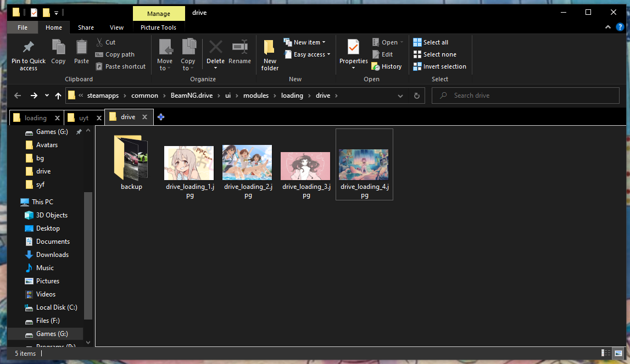This screenshot has width=630, height=364.
Task: Collapse the ribbon with chevron
Action: [608, 27]
